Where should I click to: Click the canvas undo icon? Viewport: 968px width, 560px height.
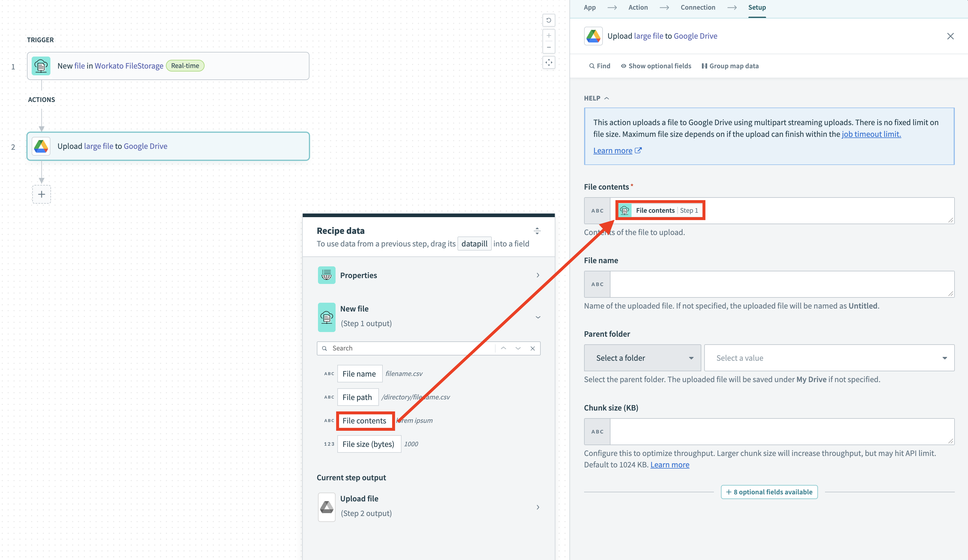pos(549,20)
